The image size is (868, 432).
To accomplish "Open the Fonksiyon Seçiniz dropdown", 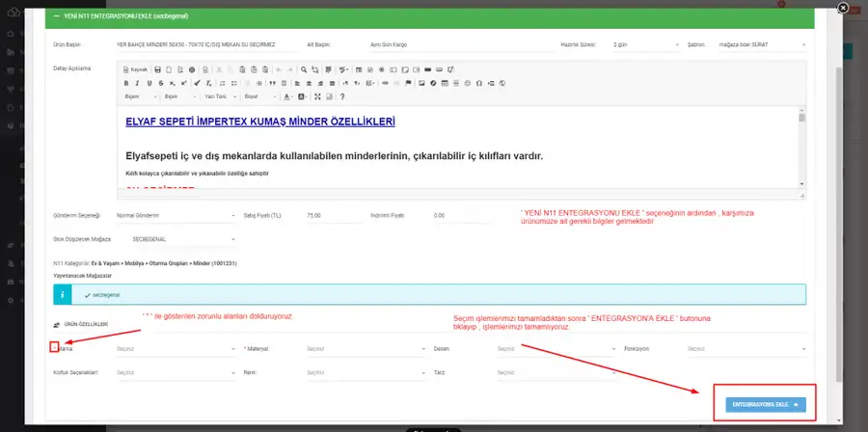I will pyautogui.click(x=746, y=350).
